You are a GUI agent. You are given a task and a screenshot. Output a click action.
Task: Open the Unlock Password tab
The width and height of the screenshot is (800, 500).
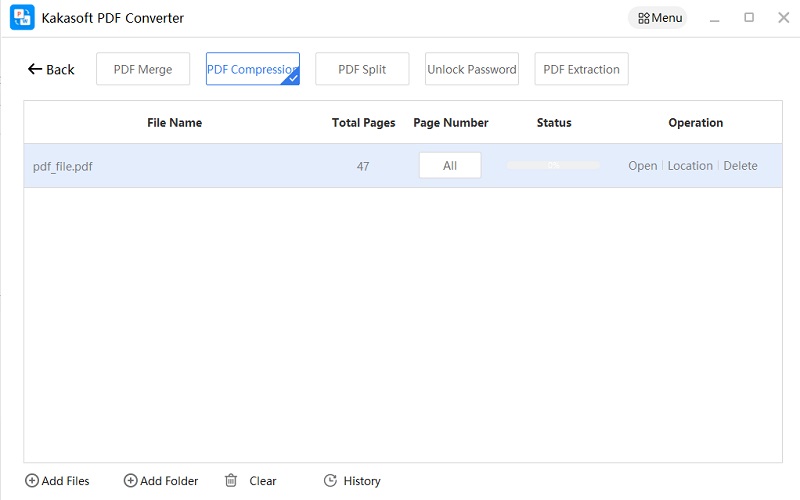[x=472, y=69]
